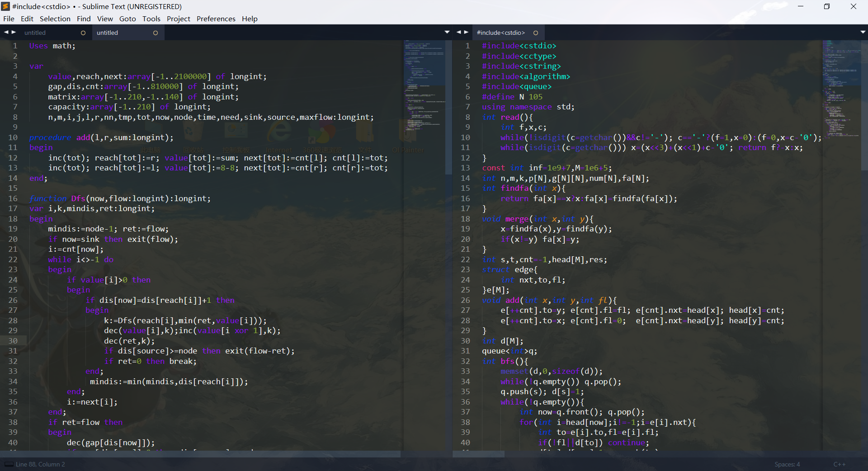Screen dimensions: 868x471
Task: Close the #include<cstdio> tab via its circle
Action: coord(536,33)
